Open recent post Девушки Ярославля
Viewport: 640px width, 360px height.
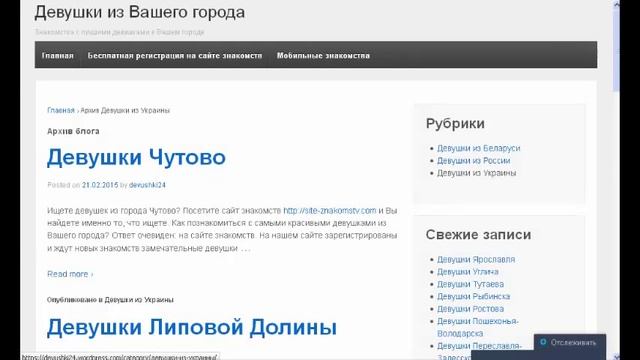(476, 259)
